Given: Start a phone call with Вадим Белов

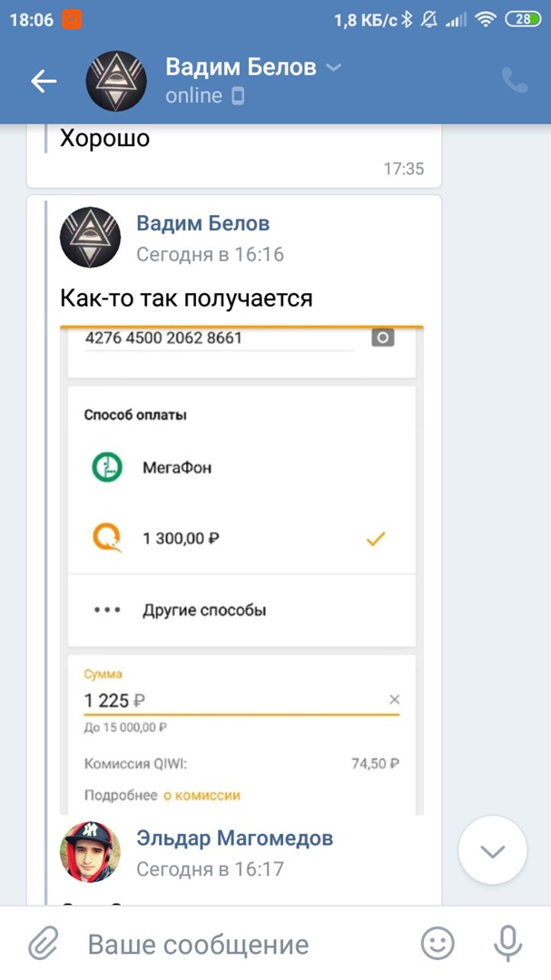Looking at the screenshot, I should (x=515, y=82).
